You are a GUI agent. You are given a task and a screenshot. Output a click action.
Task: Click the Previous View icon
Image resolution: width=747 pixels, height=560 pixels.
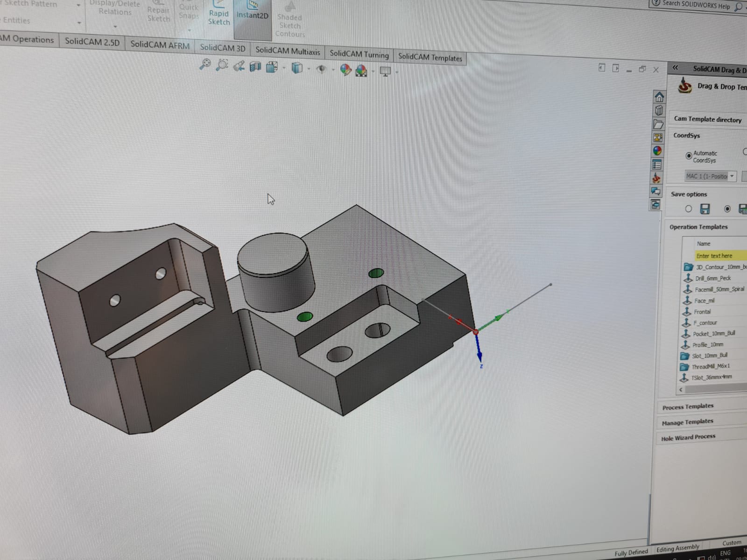tap(239, 66)
